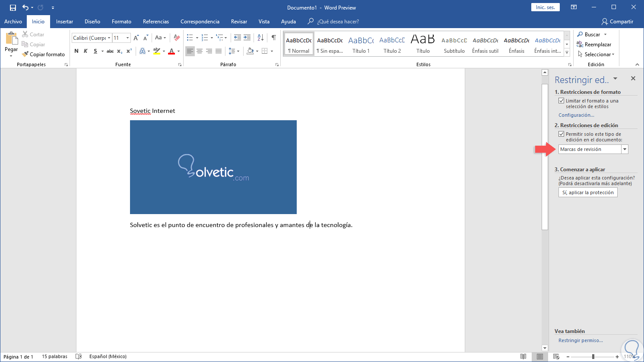Viewport: 644px width, 362px height.
Task: Uncheck Permitir solo este tipo de edición
Action: 561,134
